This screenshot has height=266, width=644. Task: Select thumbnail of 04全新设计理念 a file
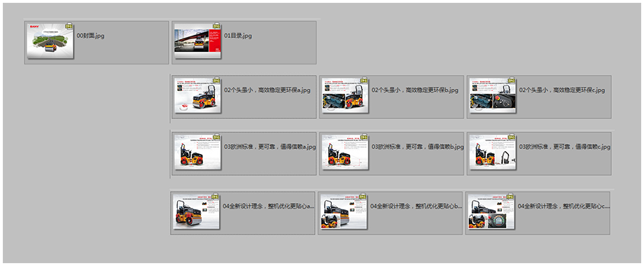point(196,211)
